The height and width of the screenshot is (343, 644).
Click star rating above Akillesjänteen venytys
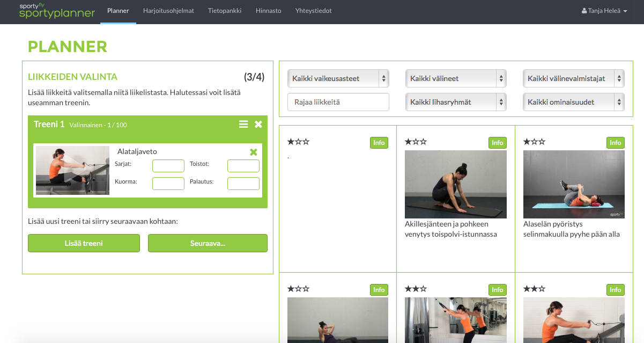416,142
